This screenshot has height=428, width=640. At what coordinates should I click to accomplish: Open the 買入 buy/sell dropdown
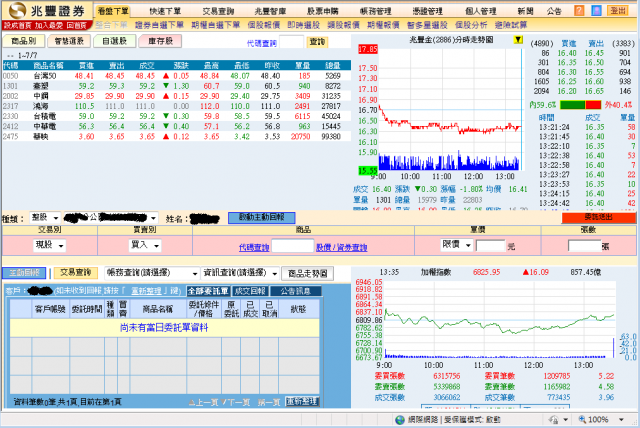(144, 245)
